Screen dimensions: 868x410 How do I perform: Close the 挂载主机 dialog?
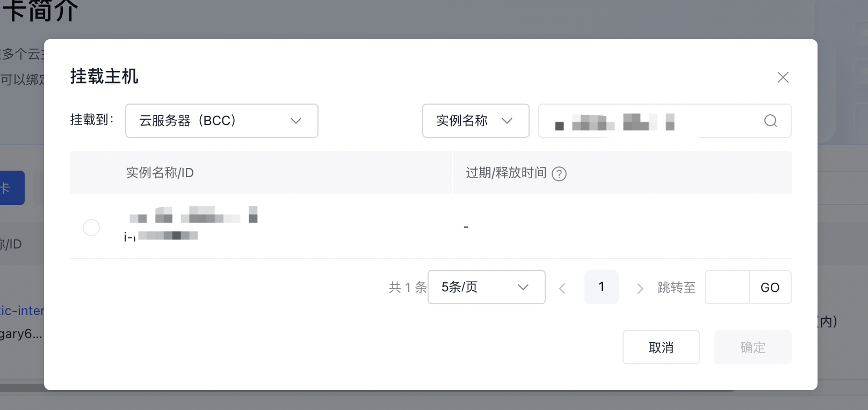pyautogui.click(x=783, y=77)
